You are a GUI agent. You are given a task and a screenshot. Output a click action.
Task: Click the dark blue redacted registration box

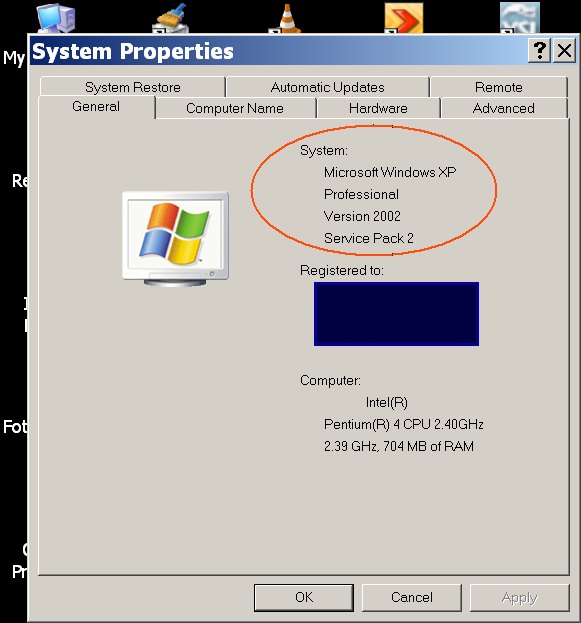pyautogui.click(x=396, y=314)
